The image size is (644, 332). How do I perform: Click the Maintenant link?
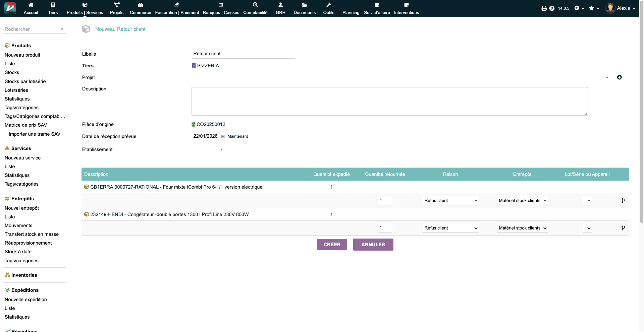pyautogui.click(x=237, y=136)
